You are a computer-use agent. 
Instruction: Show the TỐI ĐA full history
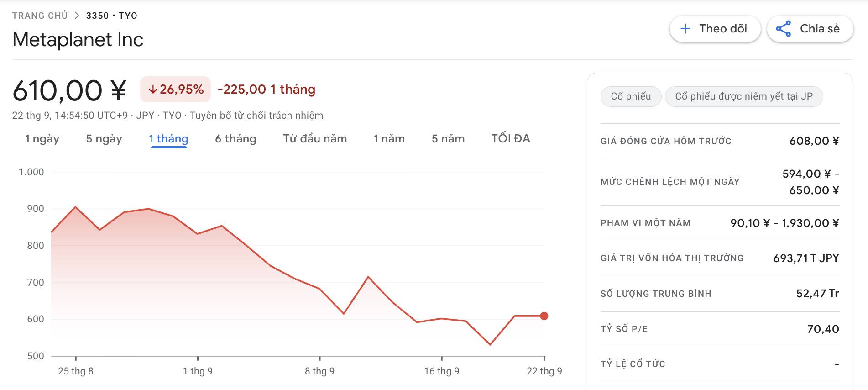click(511, 139)
